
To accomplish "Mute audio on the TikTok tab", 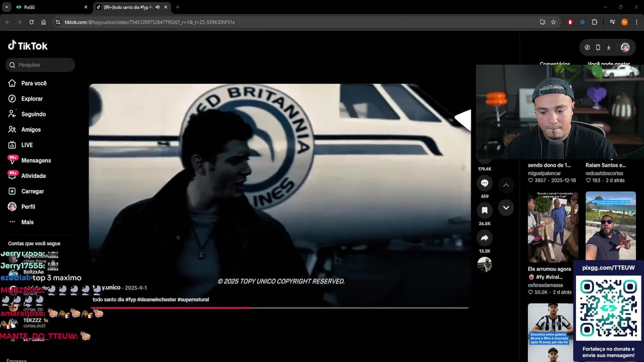I will coord(157,7).
